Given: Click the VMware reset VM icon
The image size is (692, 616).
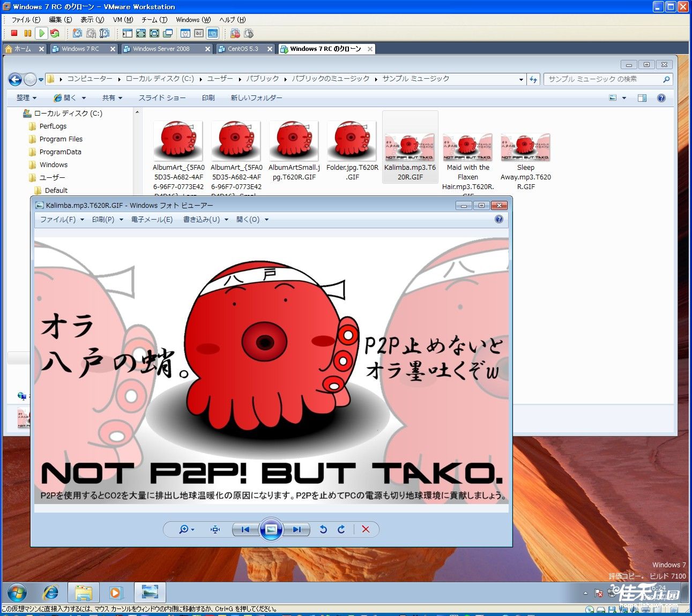Looking at the screenshot, I should coord(55,33).
